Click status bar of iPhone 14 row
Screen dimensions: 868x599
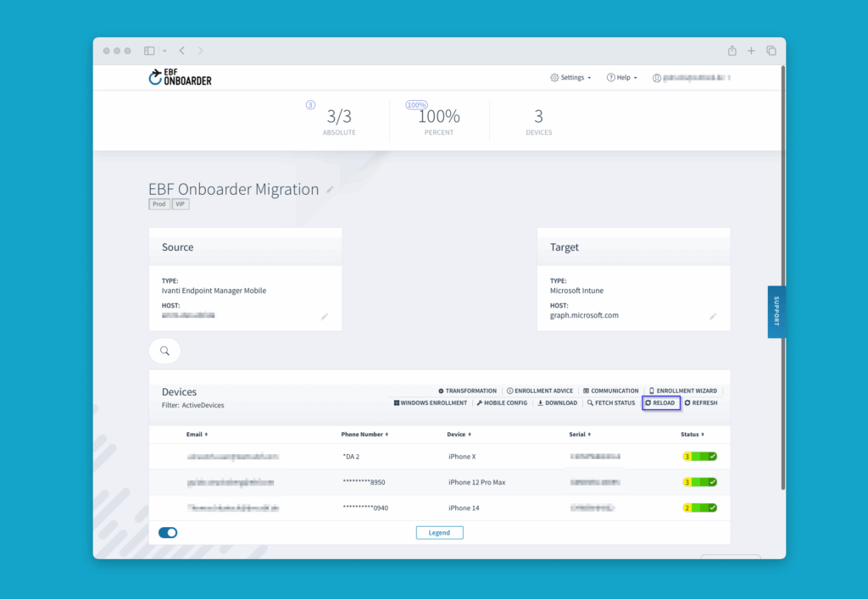click(699, 507)
